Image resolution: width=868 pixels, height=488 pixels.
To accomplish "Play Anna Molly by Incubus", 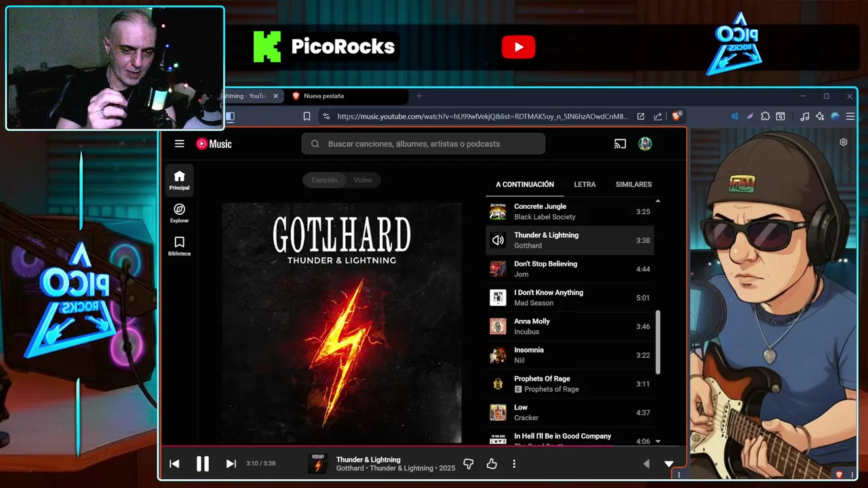I will 570,326.
